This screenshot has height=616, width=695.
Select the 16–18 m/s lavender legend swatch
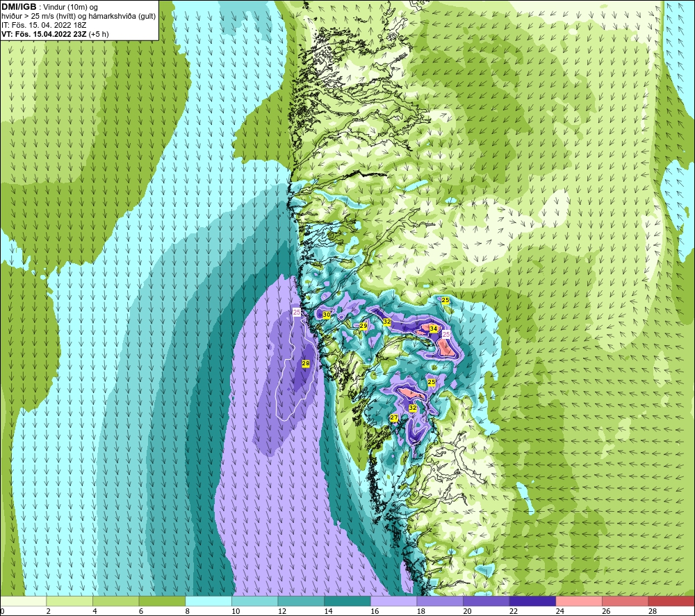point(393,601)
